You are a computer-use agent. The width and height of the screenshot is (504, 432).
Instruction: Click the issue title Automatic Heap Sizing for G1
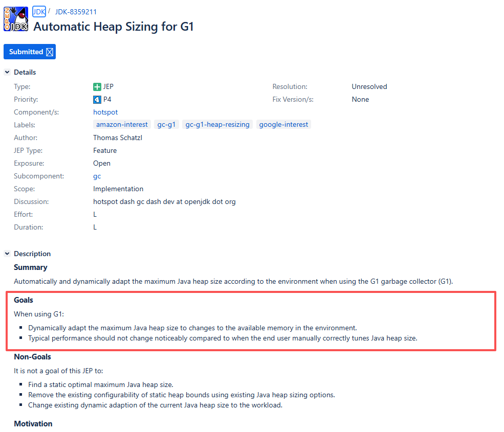(114, 27)
